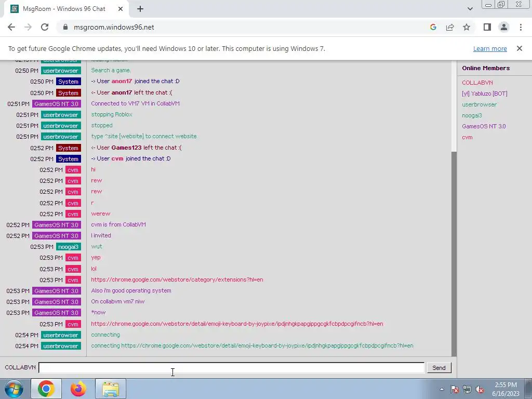
Task: Open the taskbar clock and date
Action: click(506, 389)
